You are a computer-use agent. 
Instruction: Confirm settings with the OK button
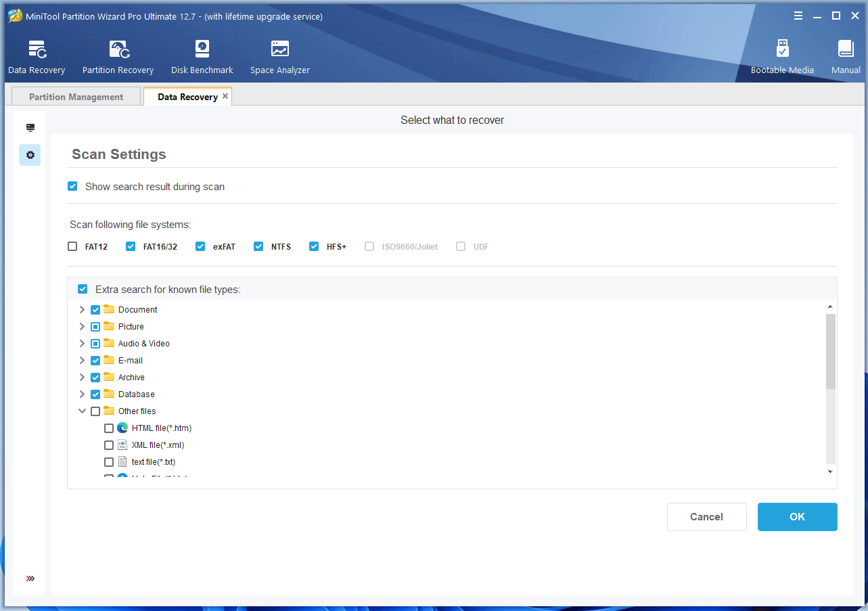pos(797,516)
